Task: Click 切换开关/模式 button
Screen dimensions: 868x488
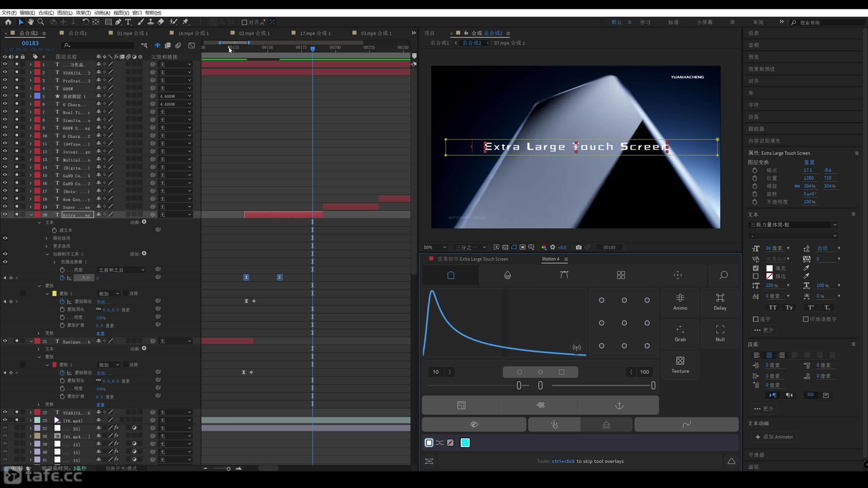Action: [121, 468]
